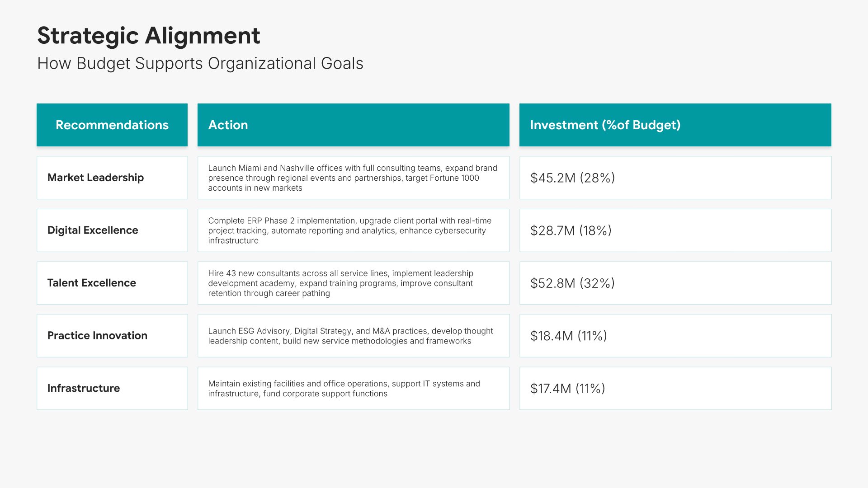
Task: Click the Hire 43 new consultants text
Action: tap(340, 283)
